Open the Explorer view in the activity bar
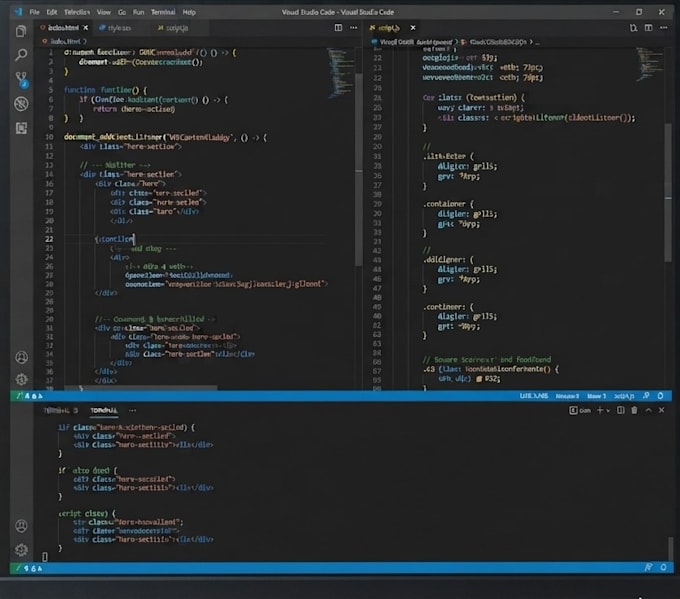680x599 pixels. [21, 31]
